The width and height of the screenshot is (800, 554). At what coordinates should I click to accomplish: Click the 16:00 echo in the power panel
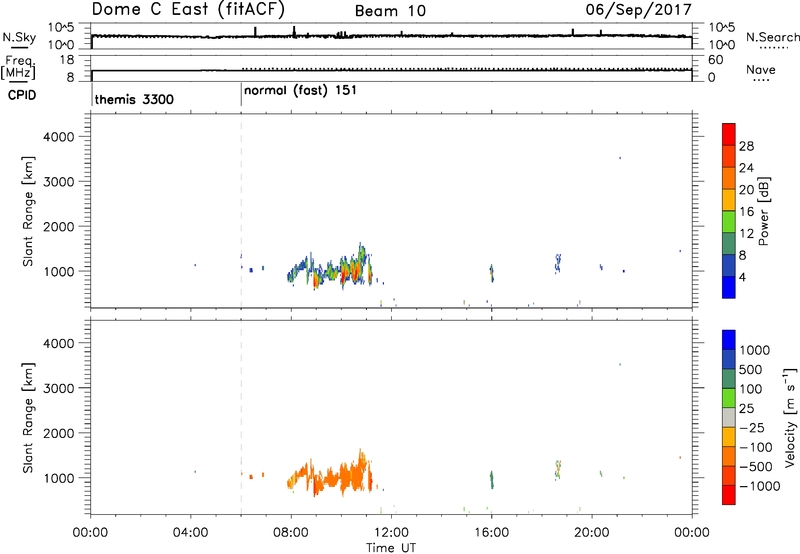pos(491,273)
